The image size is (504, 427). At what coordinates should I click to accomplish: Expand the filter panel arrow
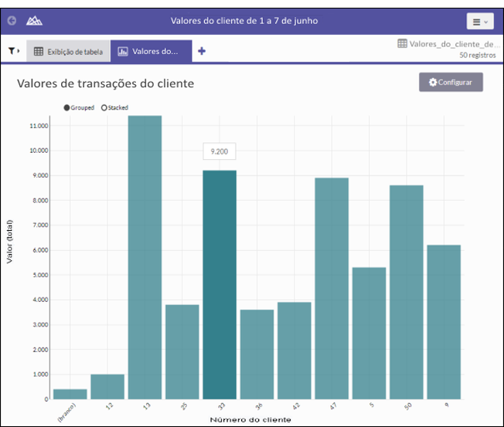[x=19, y=51]
